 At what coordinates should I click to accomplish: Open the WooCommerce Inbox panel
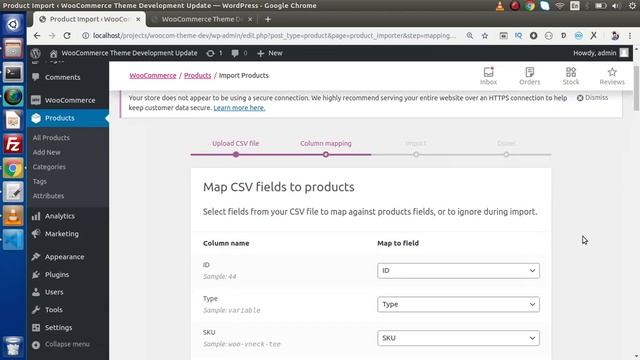click(x=489, y=76)
